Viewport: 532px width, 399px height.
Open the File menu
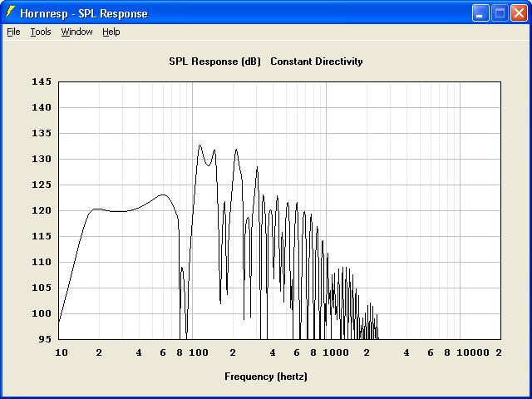13,32
